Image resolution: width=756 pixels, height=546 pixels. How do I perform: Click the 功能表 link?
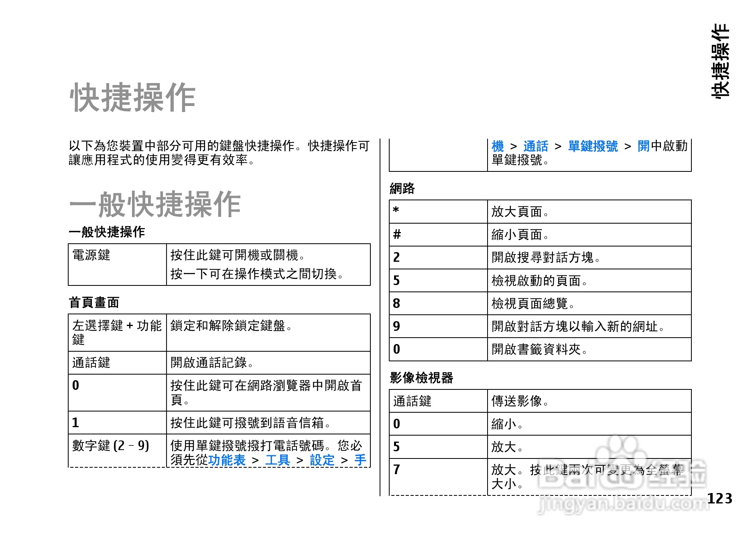coord(227,460)
